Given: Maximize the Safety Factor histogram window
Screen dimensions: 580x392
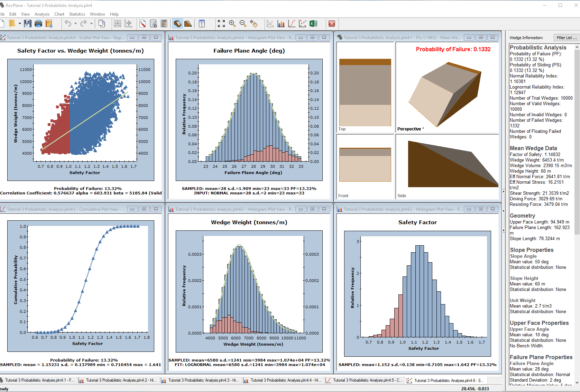Looking at the screenshot, I should 481,209.
